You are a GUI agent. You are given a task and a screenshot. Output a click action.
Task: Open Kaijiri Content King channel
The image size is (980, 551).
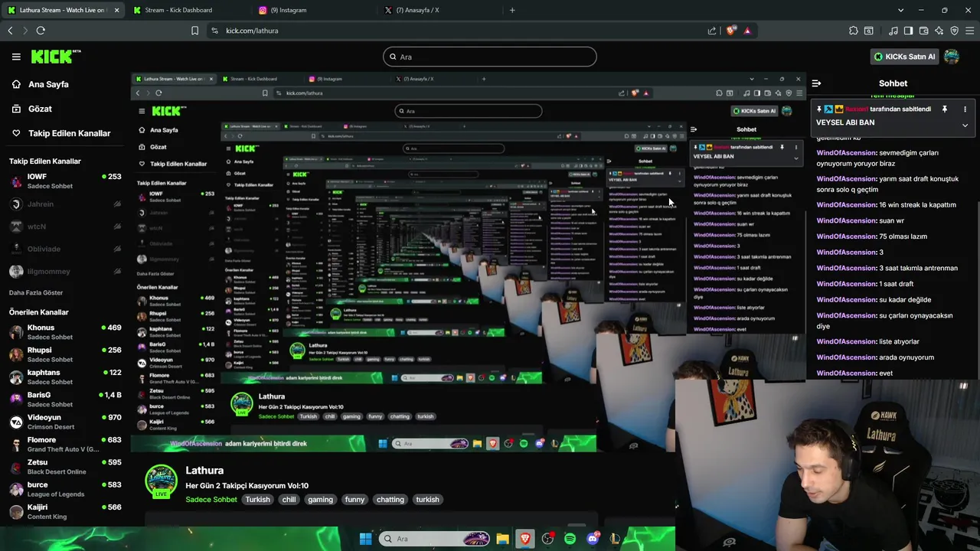pyautogui.click(x=65, y=511)
